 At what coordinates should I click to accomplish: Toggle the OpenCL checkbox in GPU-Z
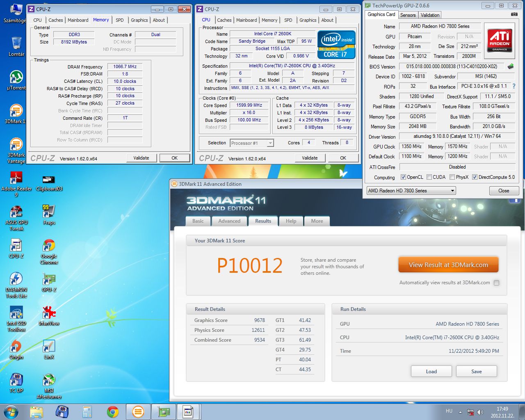(x=403, y=177)
